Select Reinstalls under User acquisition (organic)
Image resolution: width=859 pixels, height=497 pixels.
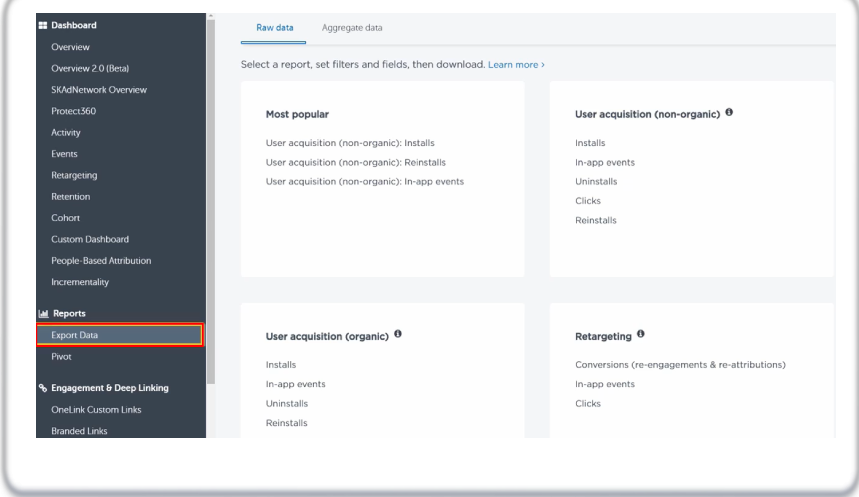pos(287,423)
